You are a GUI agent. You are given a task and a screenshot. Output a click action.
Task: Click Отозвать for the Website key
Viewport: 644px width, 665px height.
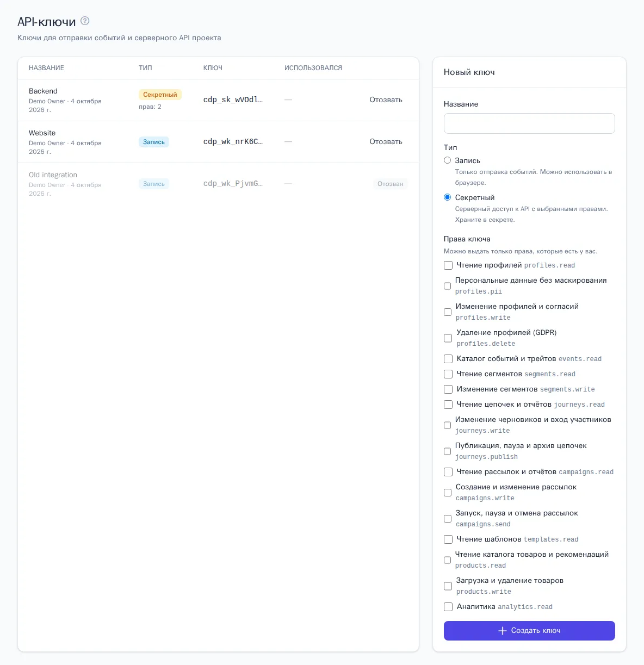[386, 142]
